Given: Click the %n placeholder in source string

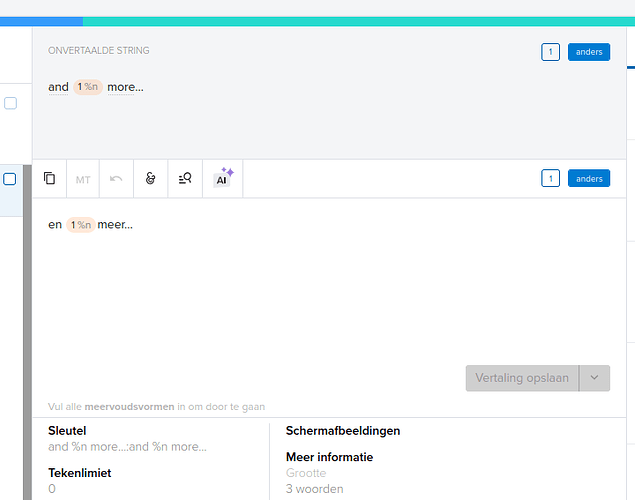Looking at the screenshot, I should tap(88, 87).
